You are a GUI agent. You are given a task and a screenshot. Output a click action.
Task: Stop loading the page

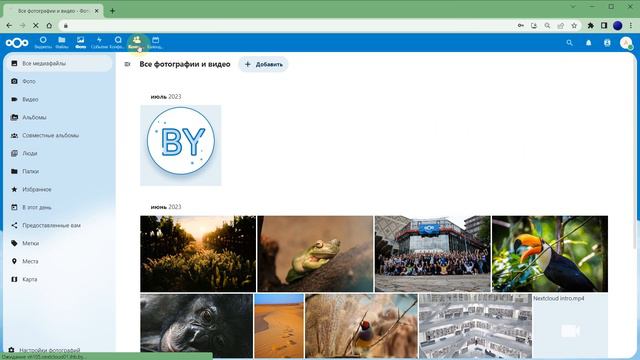point(36,25)
